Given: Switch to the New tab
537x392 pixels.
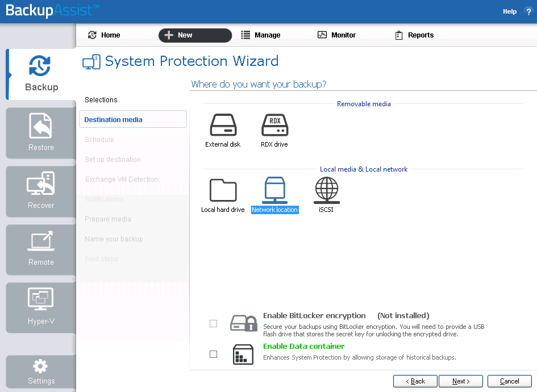Looking at the screenshot, I should point(195,35).
